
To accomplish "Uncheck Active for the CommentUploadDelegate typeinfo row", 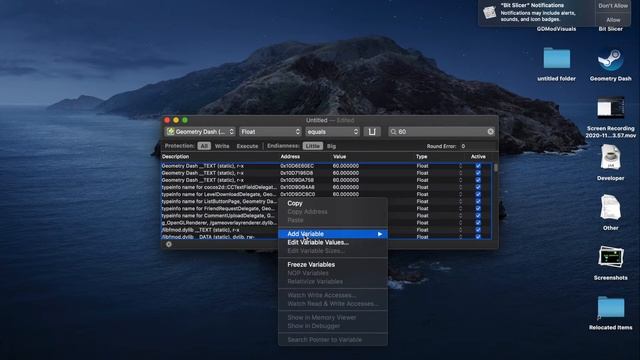I will [x=478, y=216].
